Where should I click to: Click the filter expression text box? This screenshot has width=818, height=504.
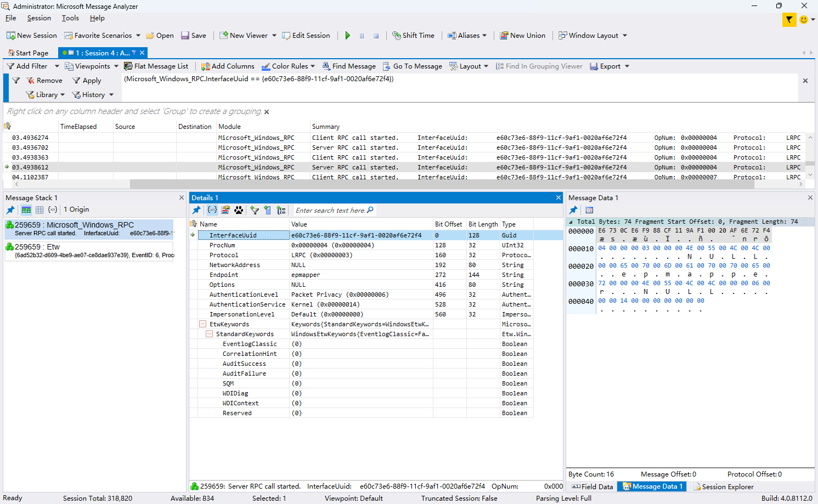point(460,87)
